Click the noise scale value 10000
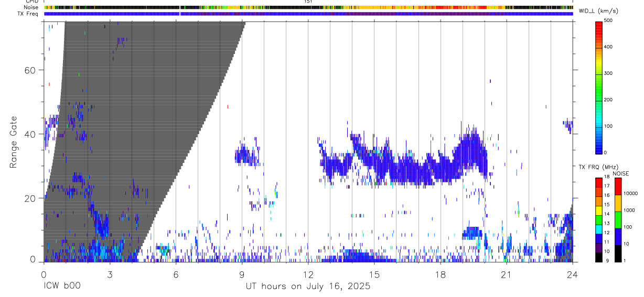Image resolution: width=644 pixels, height=297 pixels. coord(630,193)
